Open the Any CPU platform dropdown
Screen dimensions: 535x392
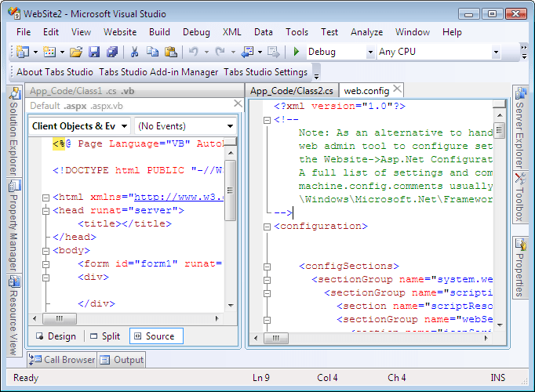point(496,53)
